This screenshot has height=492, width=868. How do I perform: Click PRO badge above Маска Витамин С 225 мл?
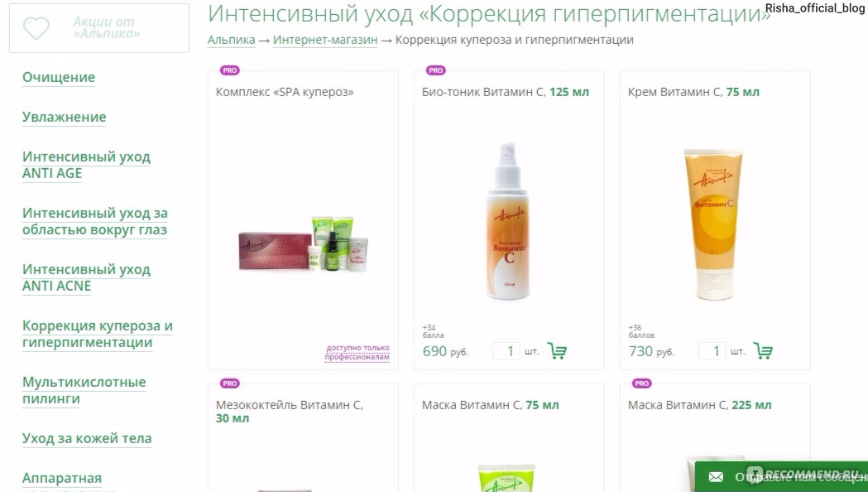[x=641, y=383]
